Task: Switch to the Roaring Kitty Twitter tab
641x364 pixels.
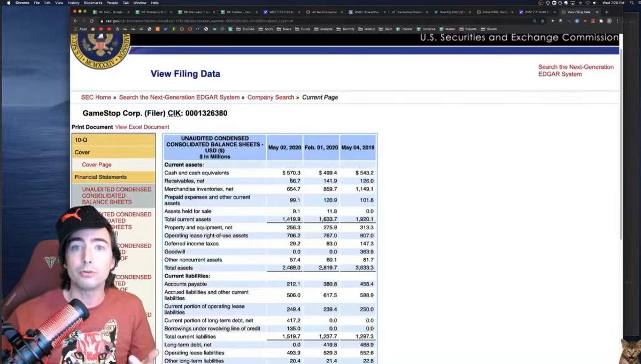Action: coord(452,12)
